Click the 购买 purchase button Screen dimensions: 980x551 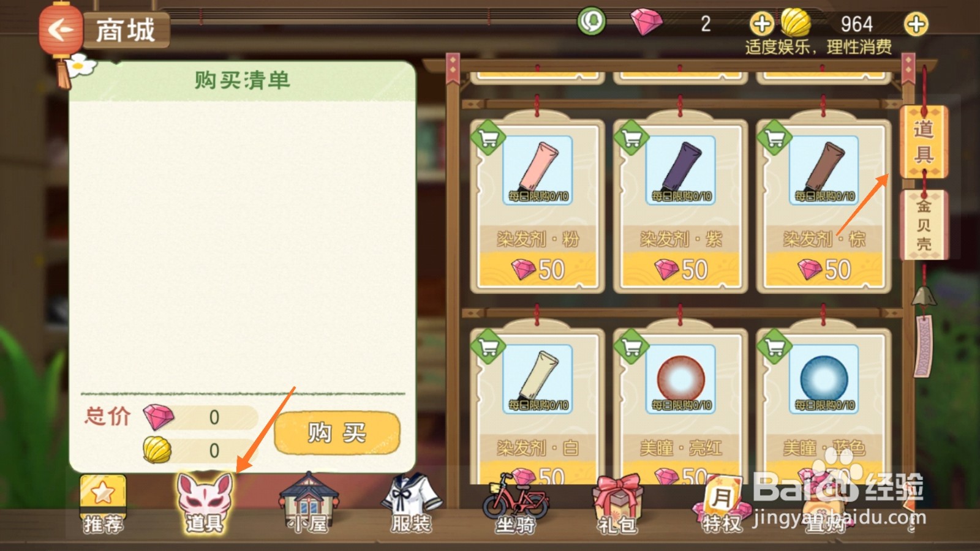(337, 433)
